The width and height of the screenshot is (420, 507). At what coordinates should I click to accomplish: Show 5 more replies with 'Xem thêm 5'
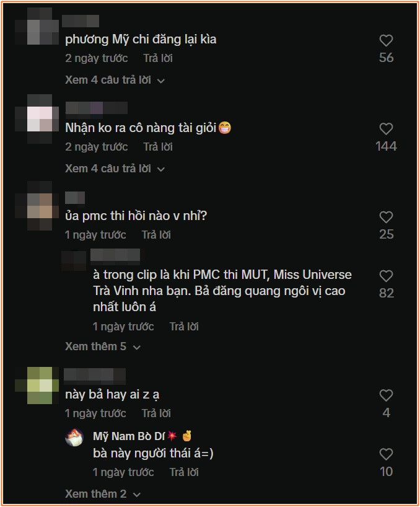(103, 346)
